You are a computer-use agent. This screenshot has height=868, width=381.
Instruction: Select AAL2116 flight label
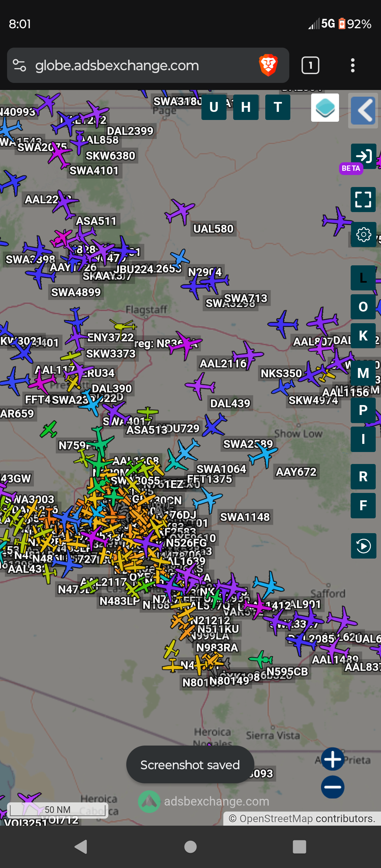pyautogui.click(x=223, y=363)
